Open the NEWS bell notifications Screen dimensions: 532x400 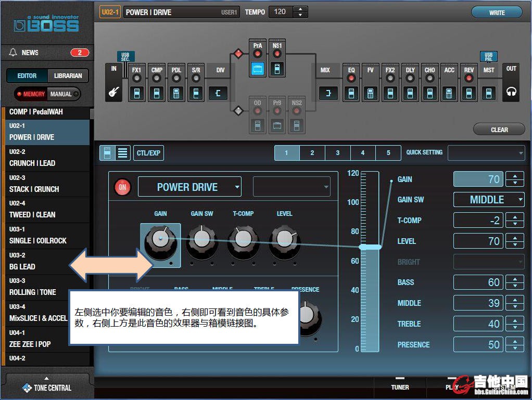13,53
